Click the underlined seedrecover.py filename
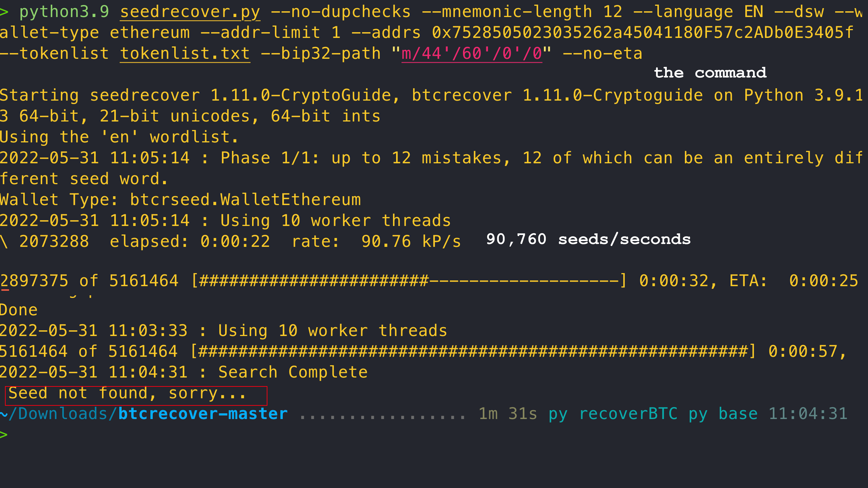The height and width of the screenshot is (488, 868). point(190,12)
